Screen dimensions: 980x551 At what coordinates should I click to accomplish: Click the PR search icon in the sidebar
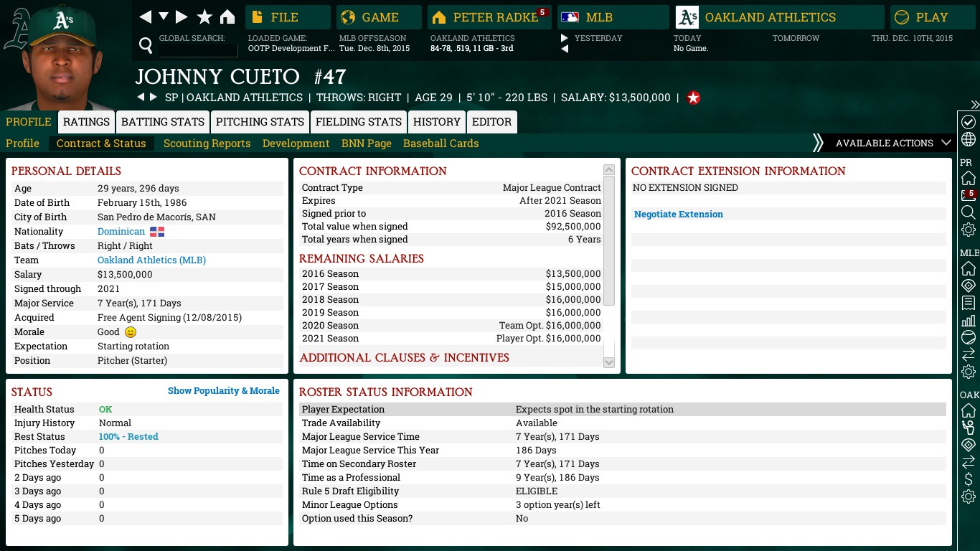[968, 212]
